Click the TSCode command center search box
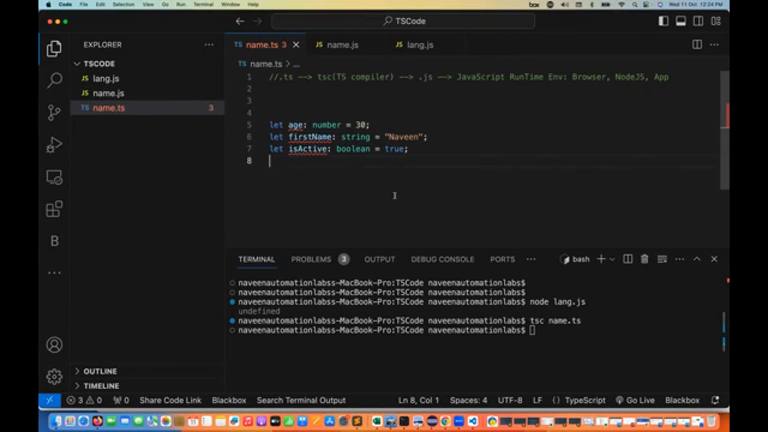The height and width of the screenshot is (432, 768). (403, 21)
